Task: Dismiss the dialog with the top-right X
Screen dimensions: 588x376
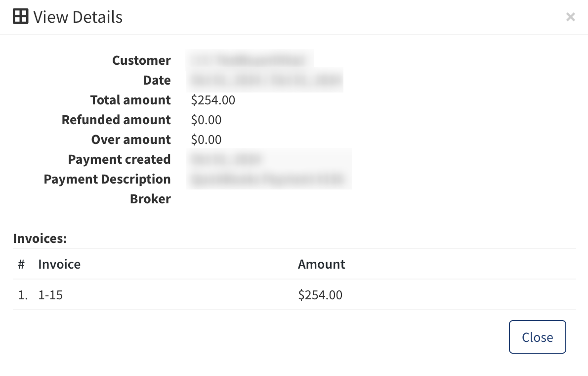Action: pyautogui.click(x=570, y=17)
